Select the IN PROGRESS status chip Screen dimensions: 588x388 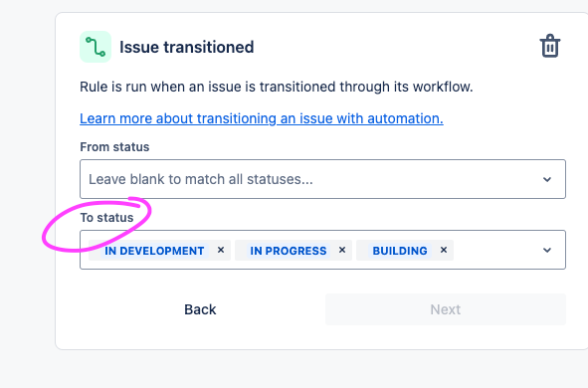coord(289,251)
